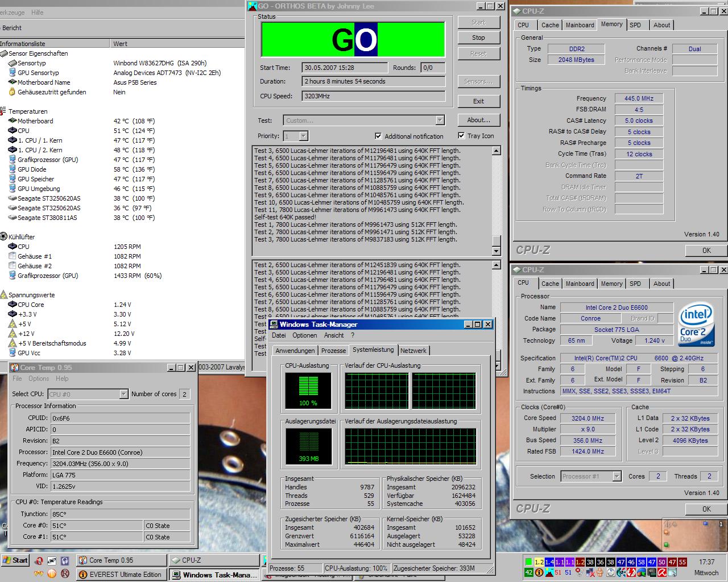Click the clock-shaped tray icon
This screenshot has height=582, width=728.
coord(611,573)
